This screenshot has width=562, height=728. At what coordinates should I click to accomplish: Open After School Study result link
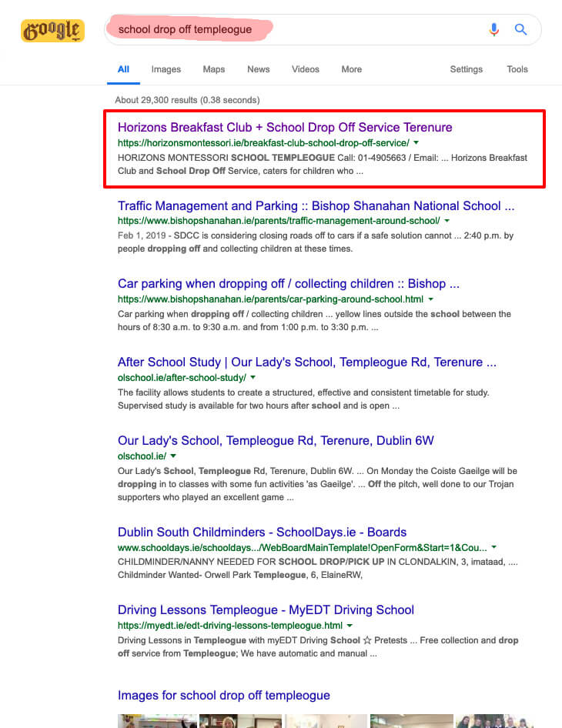[x=307, y=362]
